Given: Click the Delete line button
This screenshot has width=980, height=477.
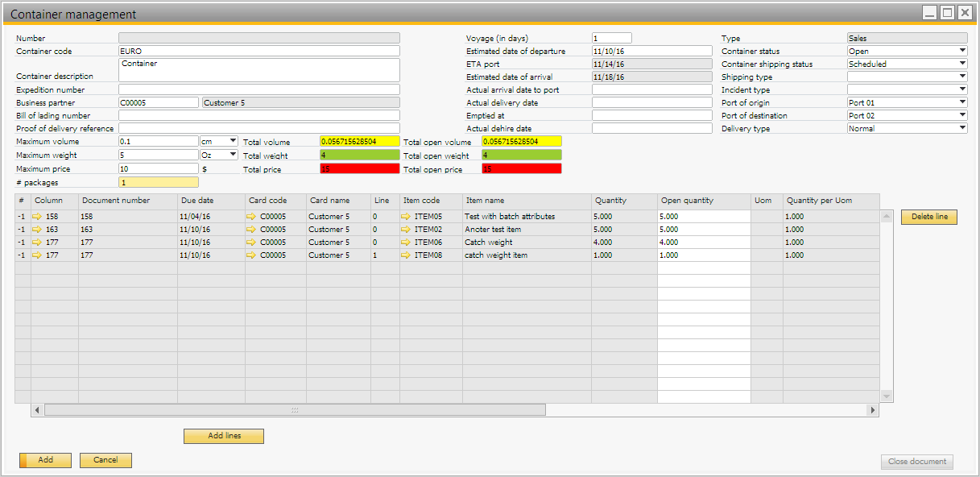Looking at the screenshot, I should pos(928,217).
